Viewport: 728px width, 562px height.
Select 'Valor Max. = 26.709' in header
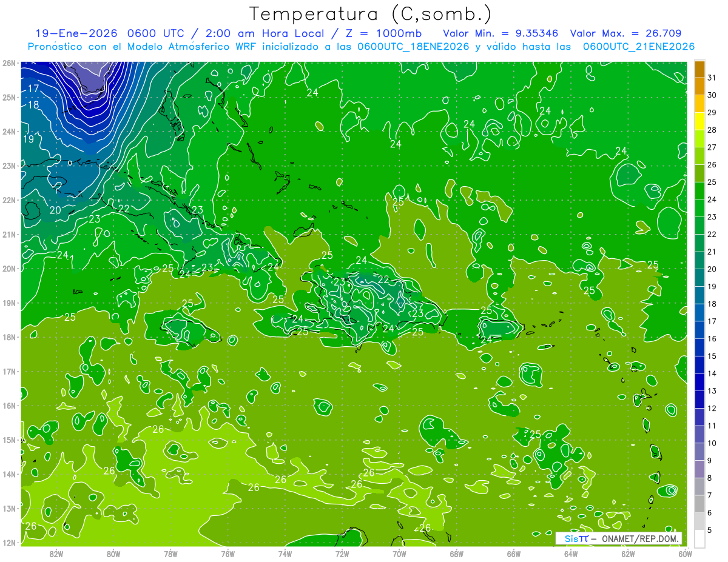pyautogui.click(x=625, y=33)
